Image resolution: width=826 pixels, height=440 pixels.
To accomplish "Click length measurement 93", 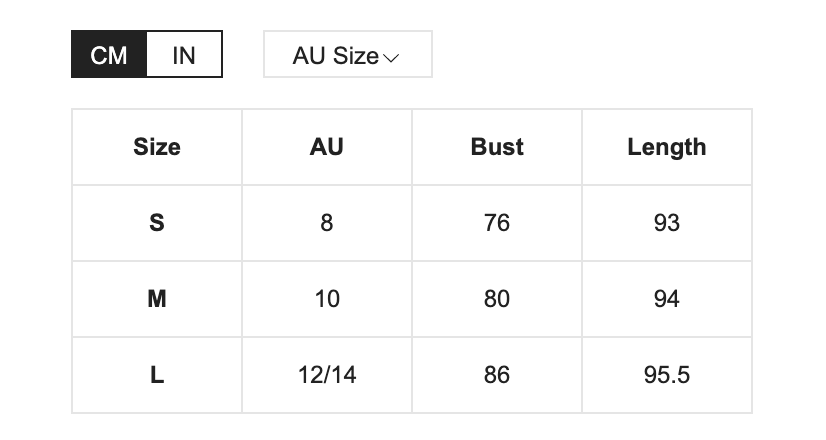I will coord(667,223).
